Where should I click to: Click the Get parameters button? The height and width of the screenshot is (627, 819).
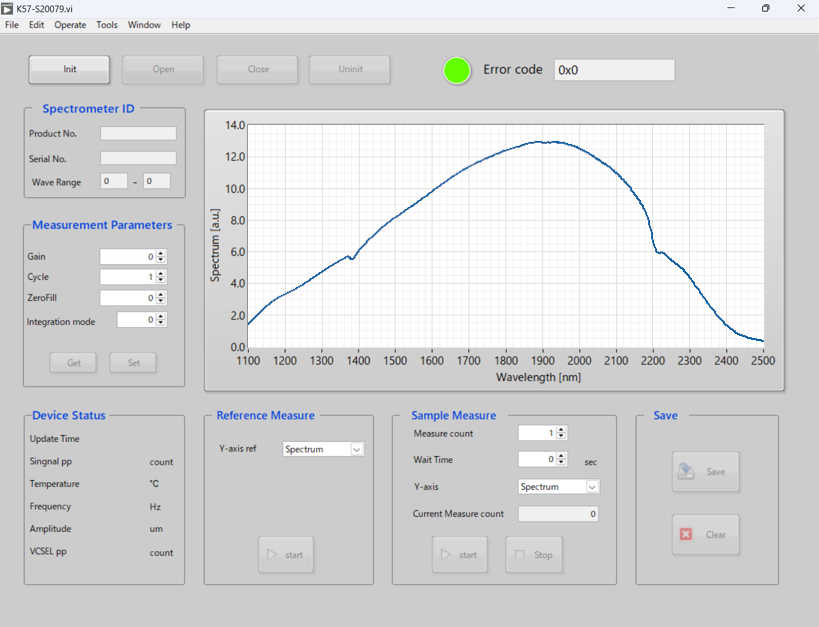[x=74, y=363]
